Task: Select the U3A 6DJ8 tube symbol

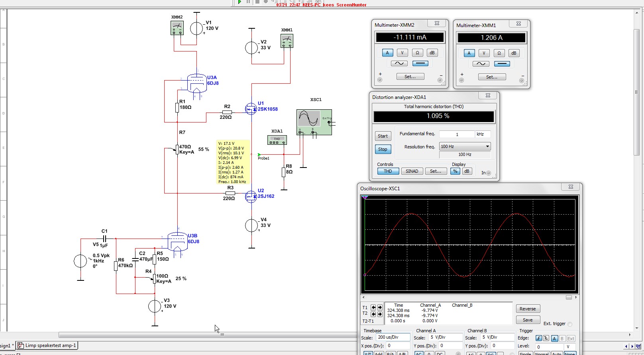Action: (x=197, y=83)
